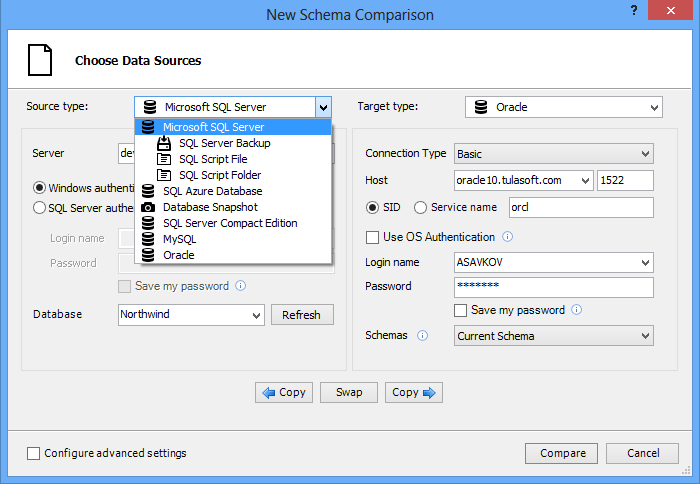Click the SQL Server Compact Edition icon
This screenshot has height=484, width=700.
[148, 223]
